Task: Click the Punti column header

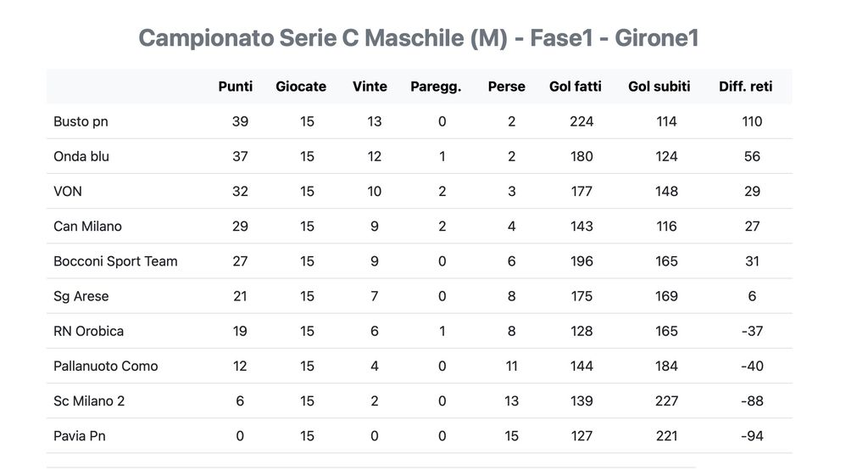Action: coord(235,87)
